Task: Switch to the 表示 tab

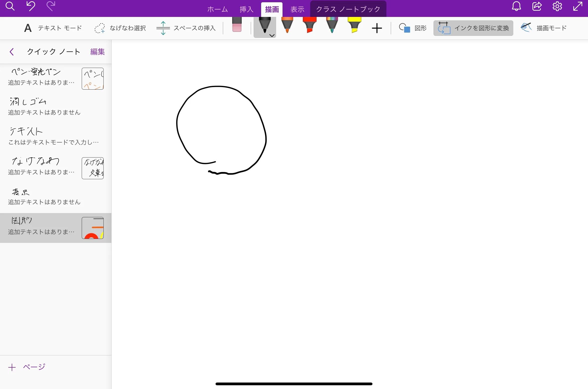Action: click(x=297, y=9)
